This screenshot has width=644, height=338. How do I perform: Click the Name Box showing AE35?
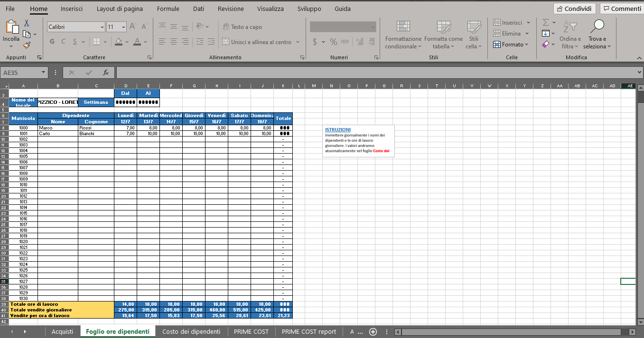click(21, 73)
